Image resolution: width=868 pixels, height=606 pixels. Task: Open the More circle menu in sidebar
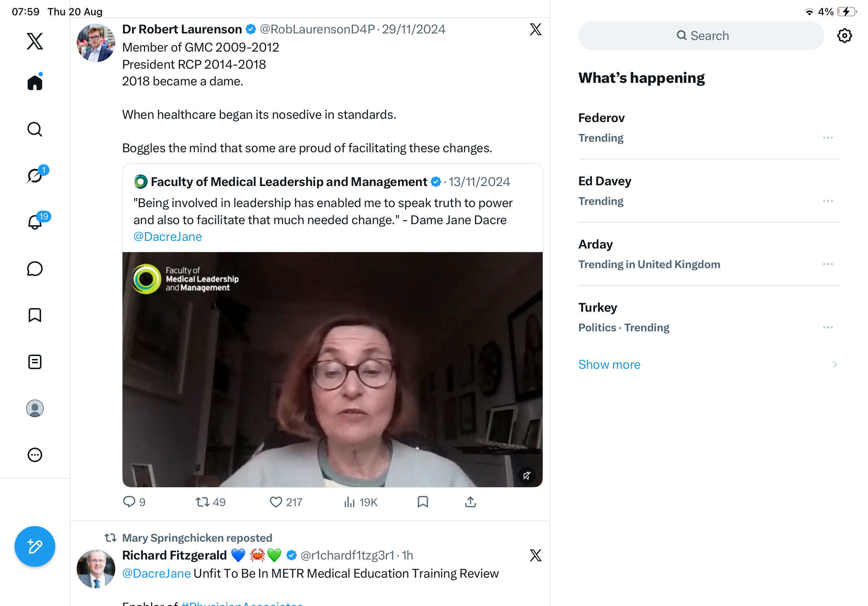pyautogui.click(x=35, y=455)
